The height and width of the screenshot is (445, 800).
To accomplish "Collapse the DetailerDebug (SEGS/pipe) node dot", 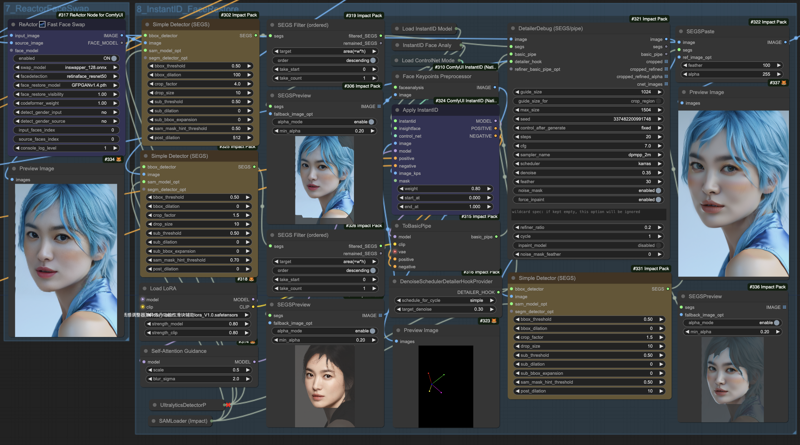I will 513,29.
